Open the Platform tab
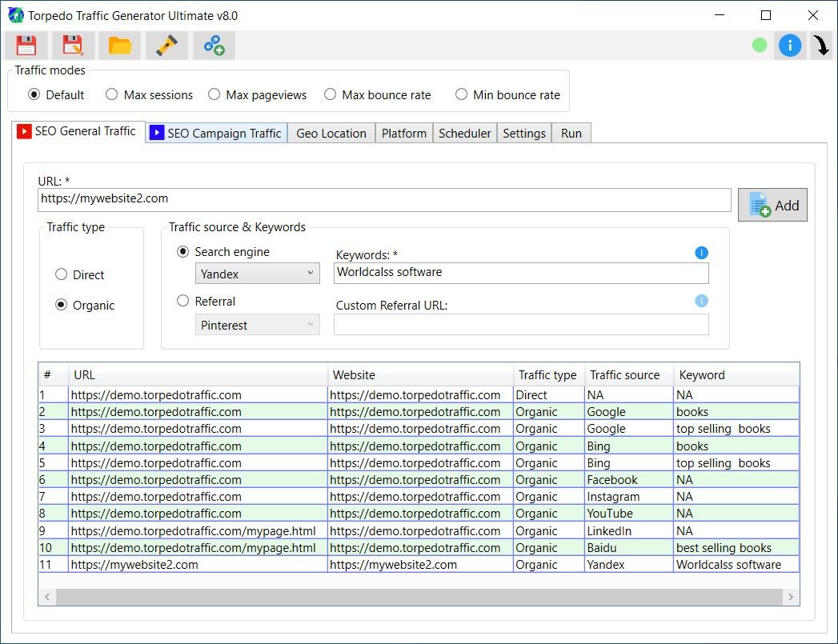The height and width of the screenshot is (644, 838). [404, 133]
